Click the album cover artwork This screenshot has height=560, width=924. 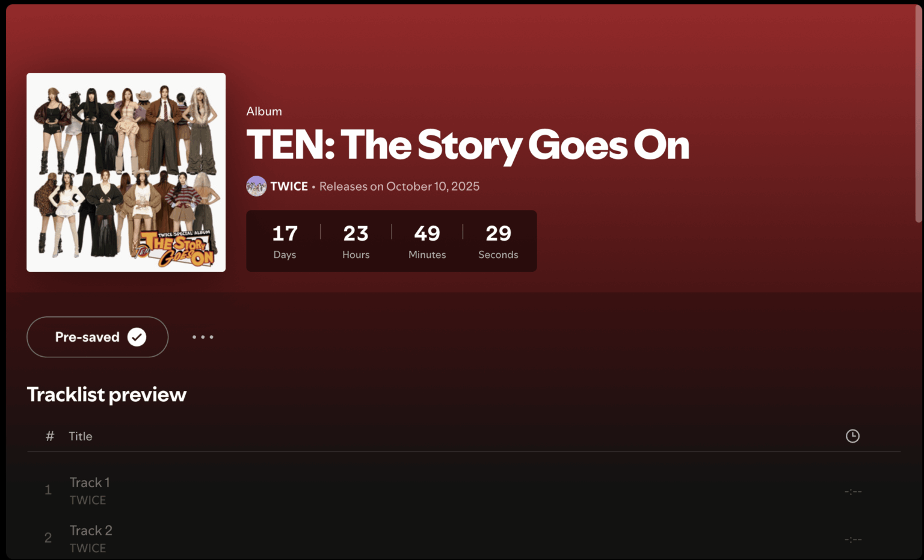coord(126,172)
